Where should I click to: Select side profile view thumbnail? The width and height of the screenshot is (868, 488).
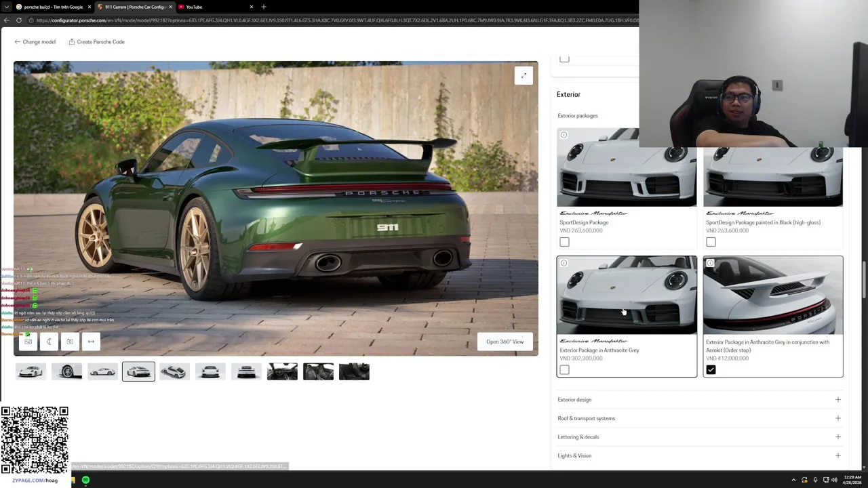(x=102, y=371)
